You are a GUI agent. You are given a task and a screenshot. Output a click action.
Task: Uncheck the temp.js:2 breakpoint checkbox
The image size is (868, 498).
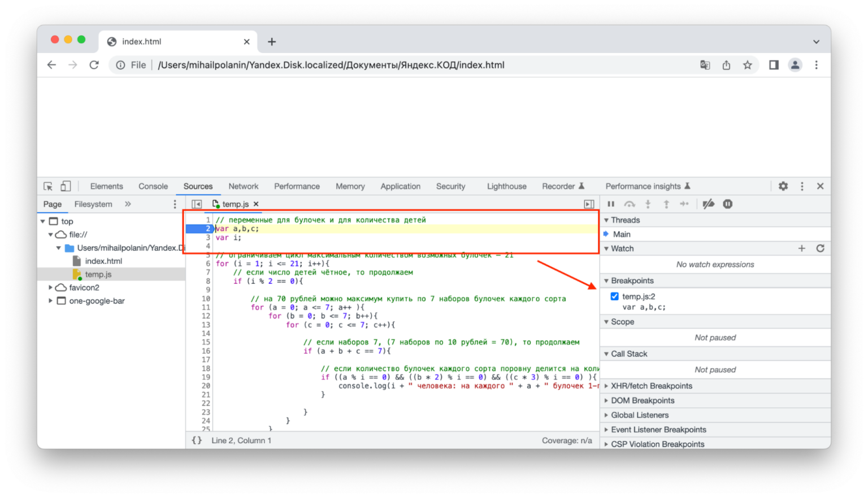[614, 296]
